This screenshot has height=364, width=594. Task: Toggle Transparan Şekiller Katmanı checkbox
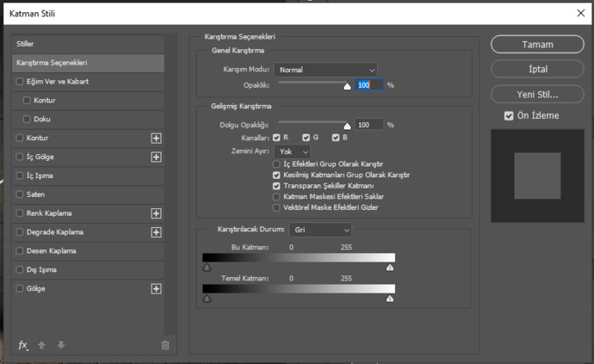[276, 186]
